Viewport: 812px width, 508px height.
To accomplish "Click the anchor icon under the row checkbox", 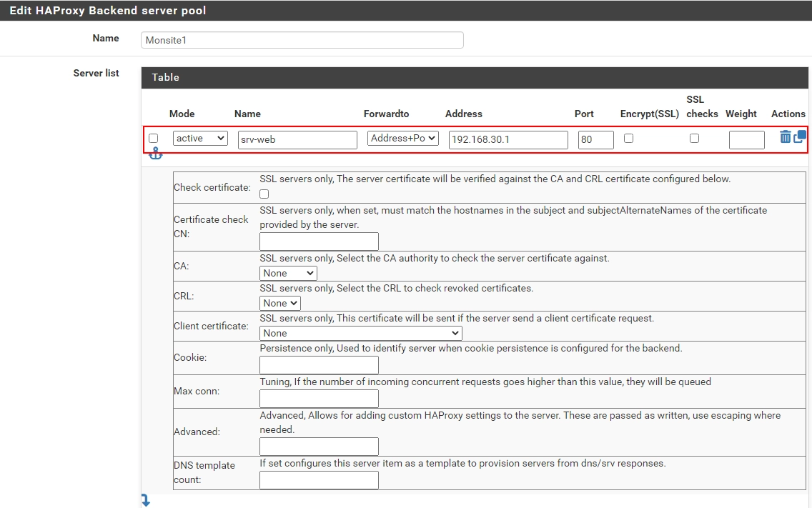I will 155,154.
